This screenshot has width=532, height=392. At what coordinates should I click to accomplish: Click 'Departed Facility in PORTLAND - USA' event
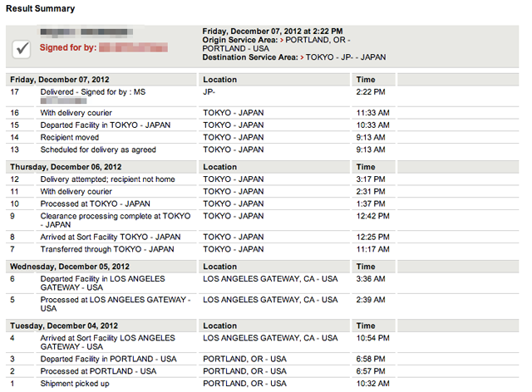108,359
